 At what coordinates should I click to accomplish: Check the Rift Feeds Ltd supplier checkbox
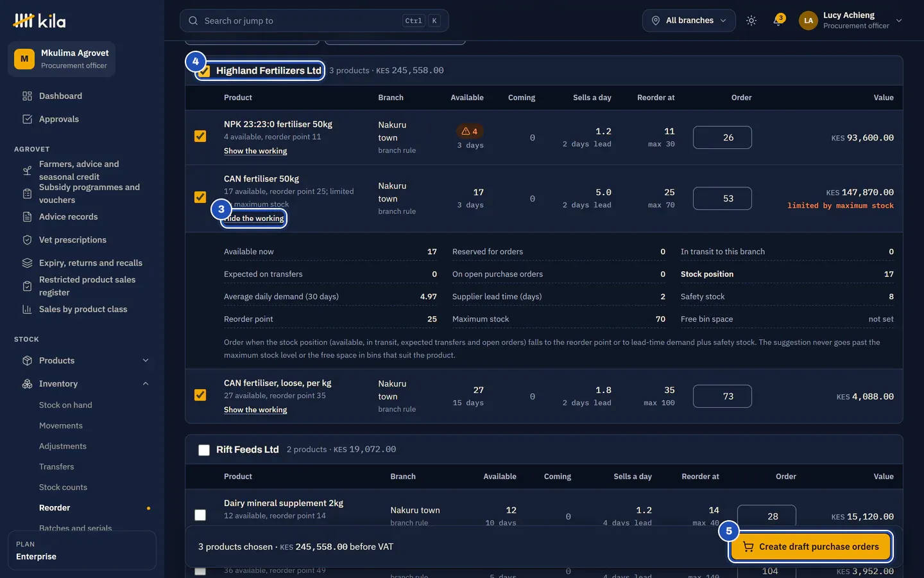204,450
